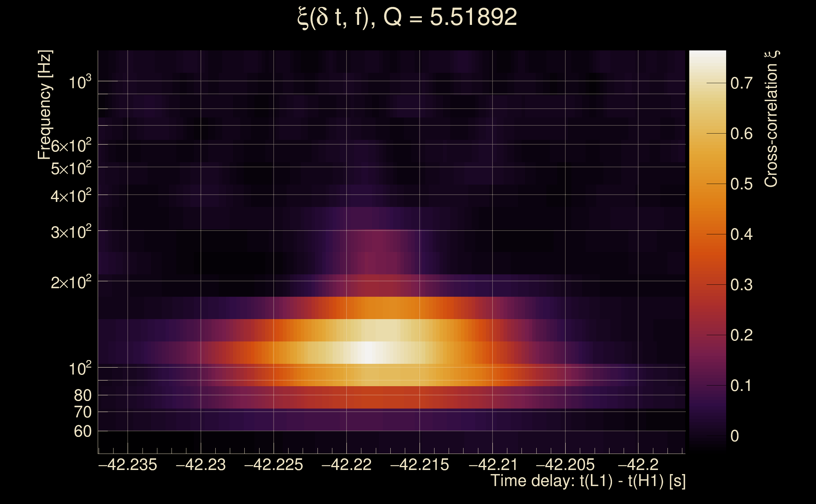Viewport: 816px width, 504px height.
Task: Click the 60 frequency tick label
Action: pos(82,431)
